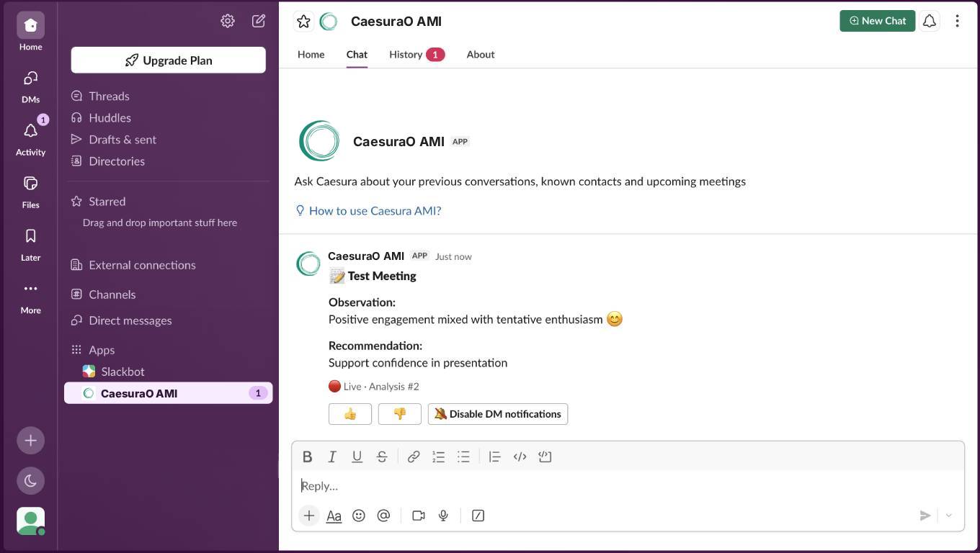This screenshot has height=553, width=980.
Task: Open Huddles in the sidebar
Action: coord(110,117)
